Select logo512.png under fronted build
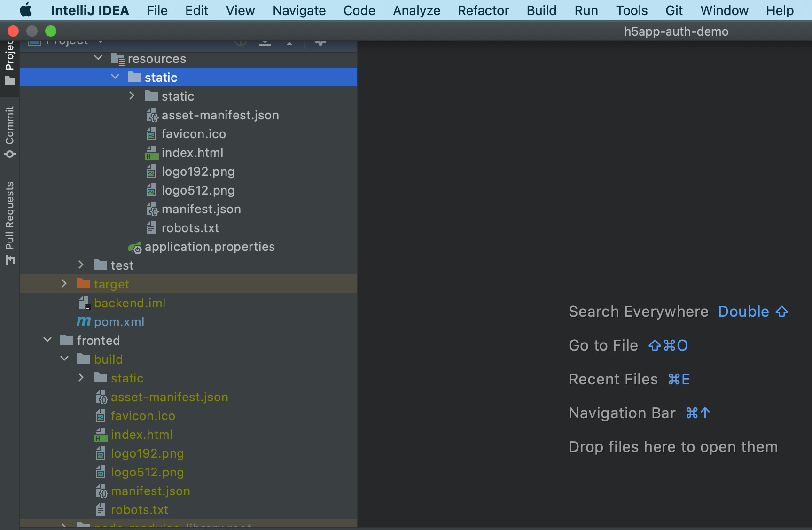Image resolution: width=812 pixels, height=530 pixels. (x=147, y=472)
